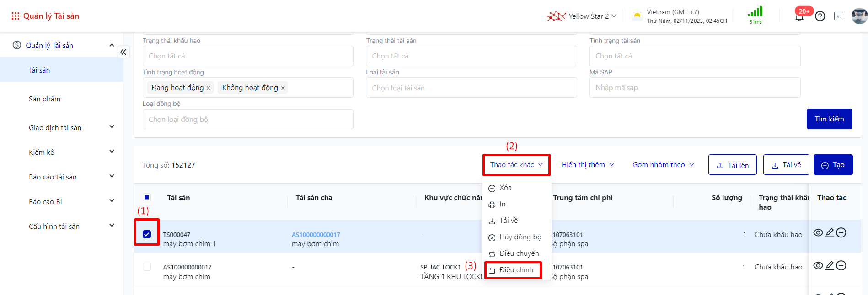Remove the Không hoạt động filter tag
The image size is (868, 295).
click(283, 88)
